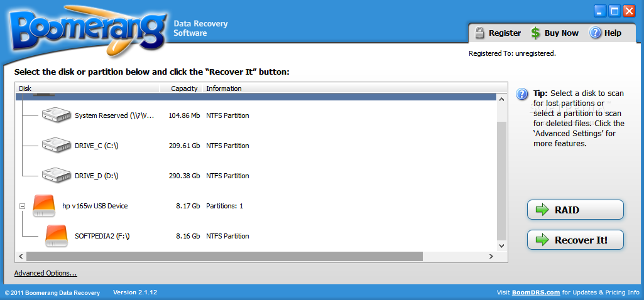Click the horizontal scrollbar thumb
Image resolution: width=644 pixels, height=300 pixels.
click(x=224, y=257)
